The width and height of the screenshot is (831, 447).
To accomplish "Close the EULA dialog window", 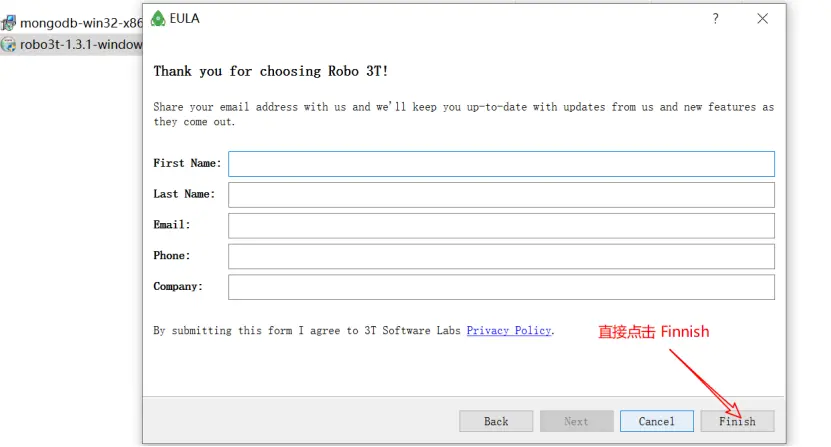I will [x=762, y=19].
